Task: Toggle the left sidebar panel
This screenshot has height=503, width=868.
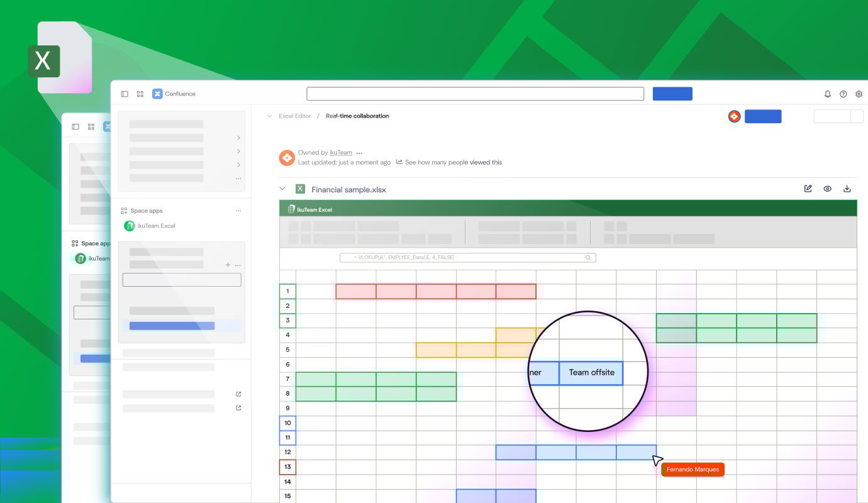Action: tap(124, 94)
